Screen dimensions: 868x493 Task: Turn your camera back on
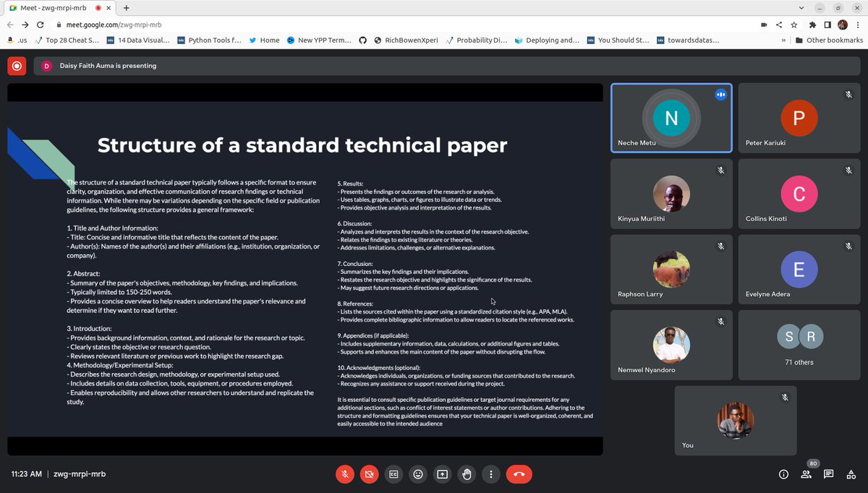[x=369, y=474]
